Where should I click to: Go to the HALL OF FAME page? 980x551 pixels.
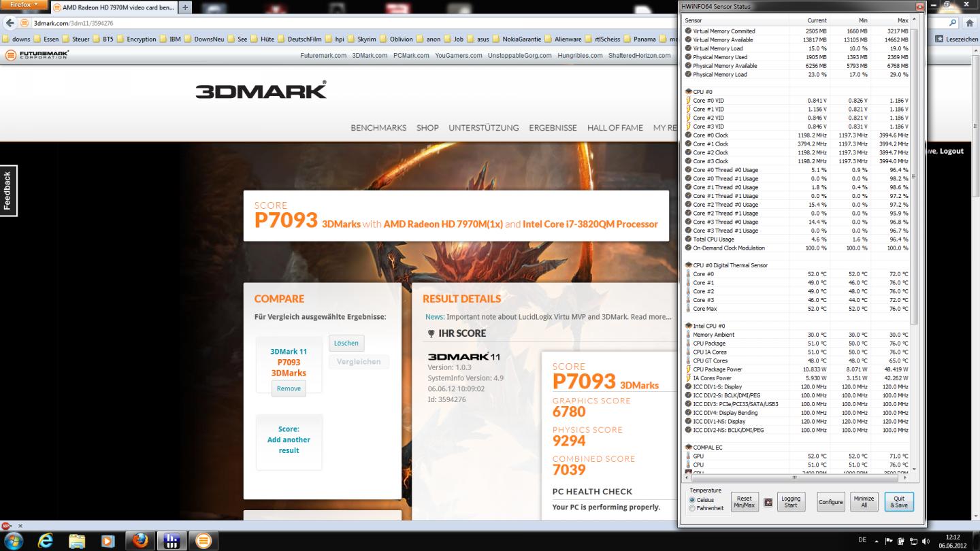[615, 128]
